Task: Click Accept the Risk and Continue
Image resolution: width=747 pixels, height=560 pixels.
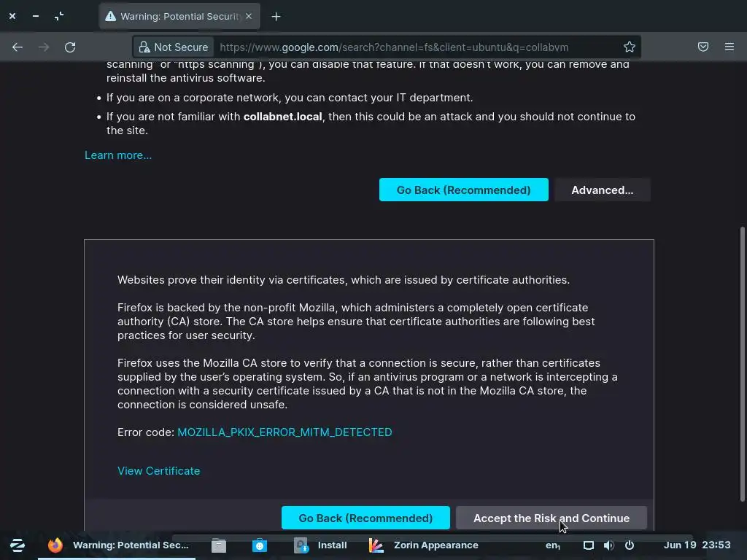Action: click(x=551, y=518)
